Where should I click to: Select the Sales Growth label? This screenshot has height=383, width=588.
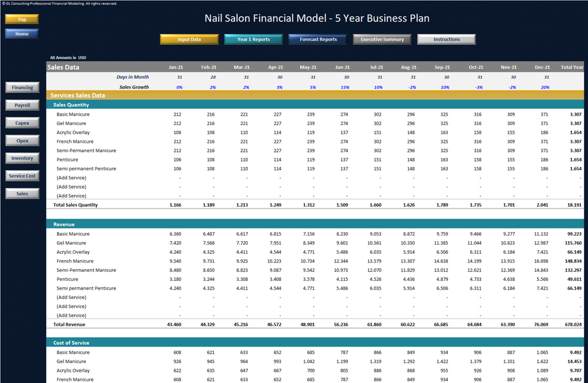pos(134,87)
